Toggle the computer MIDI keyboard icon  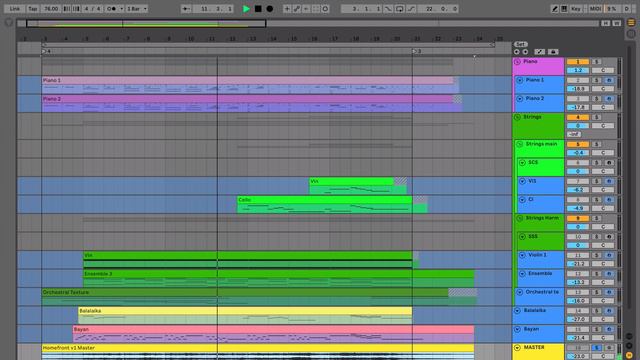point(564,9)
